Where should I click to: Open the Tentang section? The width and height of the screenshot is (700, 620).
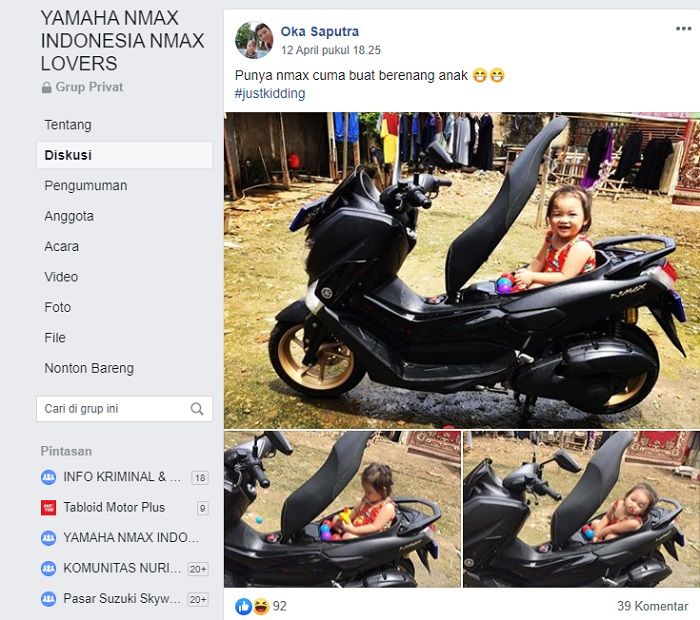pyautogui.click(x=68, y=125)
